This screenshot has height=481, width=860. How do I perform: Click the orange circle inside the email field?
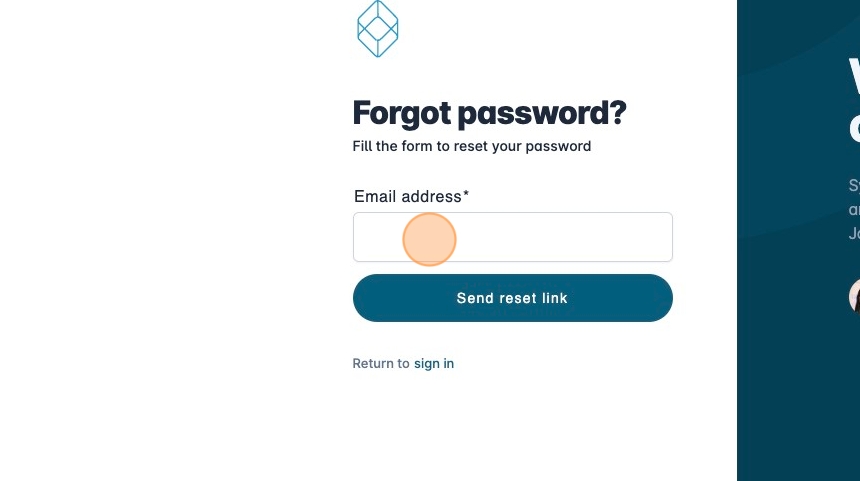[x=430, y=240]
